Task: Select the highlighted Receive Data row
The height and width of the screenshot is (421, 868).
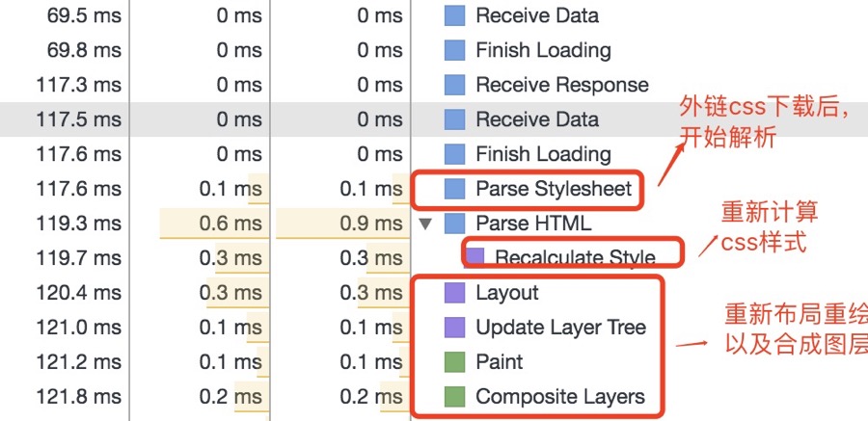Action: (x=434, y=119)
